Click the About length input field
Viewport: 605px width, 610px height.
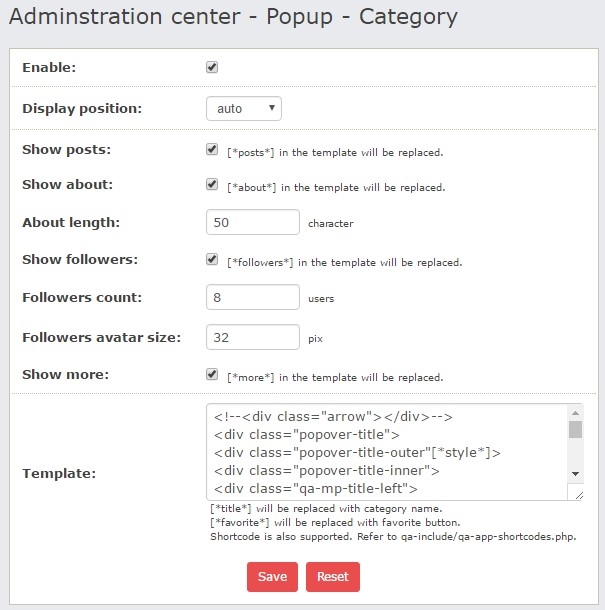[x=252, y=222]
